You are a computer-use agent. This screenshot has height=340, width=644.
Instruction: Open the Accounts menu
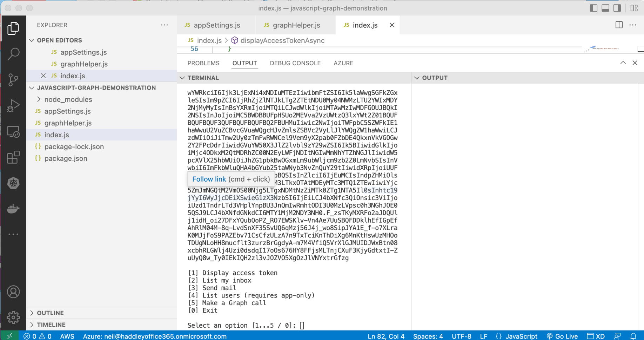pos(13,292)
